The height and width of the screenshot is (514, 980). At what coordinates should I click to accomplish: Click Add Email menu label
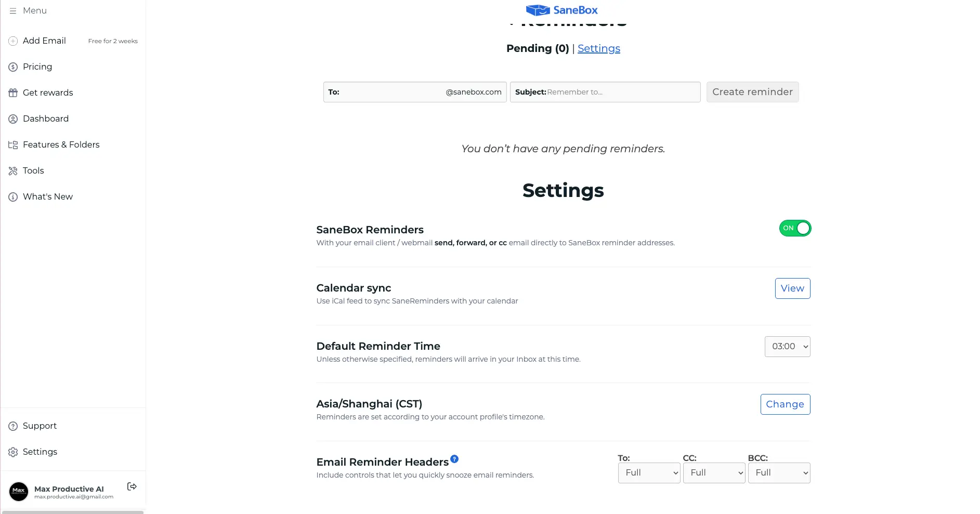(44, 41)
